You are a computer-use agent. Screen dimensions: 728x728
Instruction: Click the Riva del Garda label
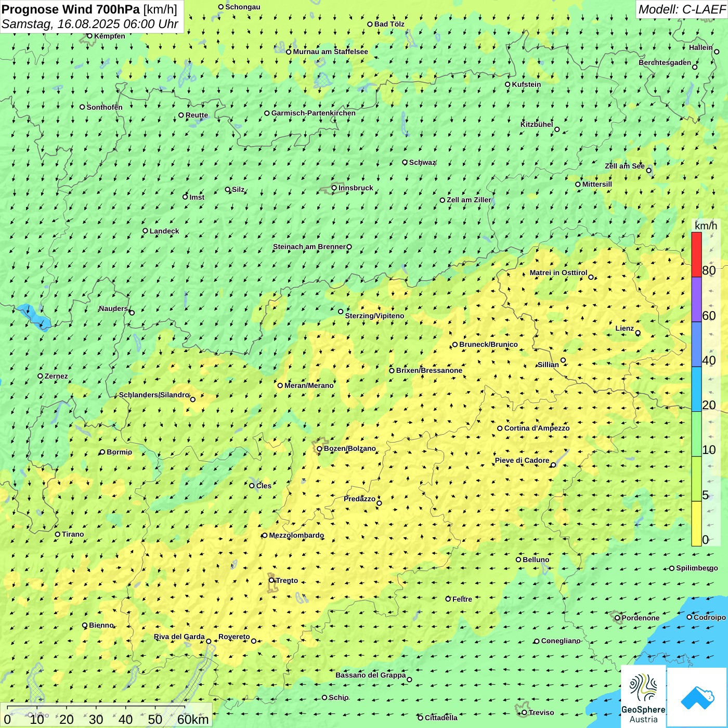pyautogui.click(x=179, y=636)
